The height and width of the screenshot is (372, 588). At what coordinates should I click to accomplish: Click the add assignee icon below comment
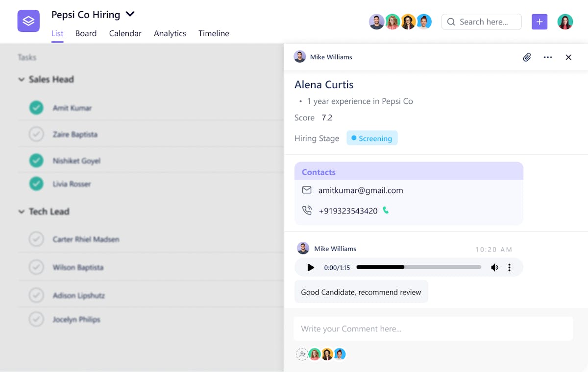[x=302, y=354]
